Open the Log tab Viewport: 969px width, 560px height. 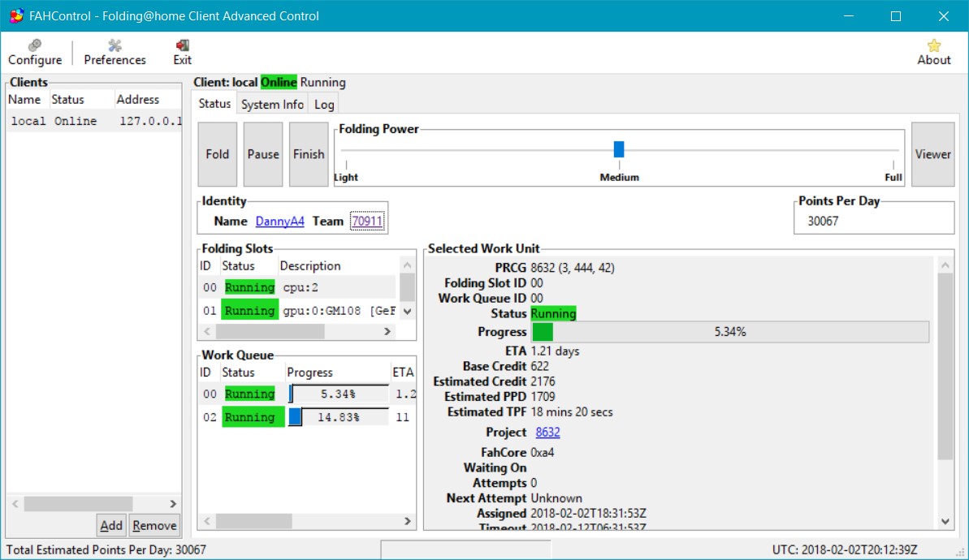pos(324,105)
